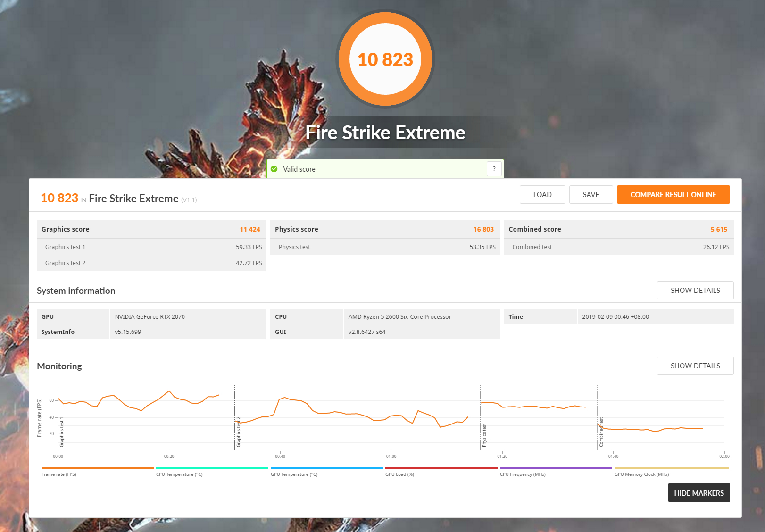Click the NVIDIA GeForce RTX 2070 value
The width and height of the screenshot is (765, 532).
[150, 316]
